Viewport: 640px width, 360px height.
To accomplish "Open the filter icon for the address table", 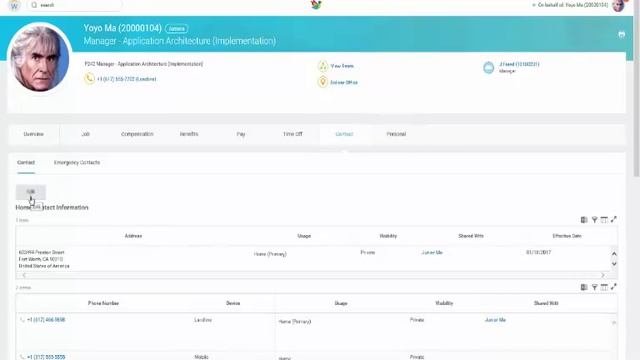I will pos(595,220).
